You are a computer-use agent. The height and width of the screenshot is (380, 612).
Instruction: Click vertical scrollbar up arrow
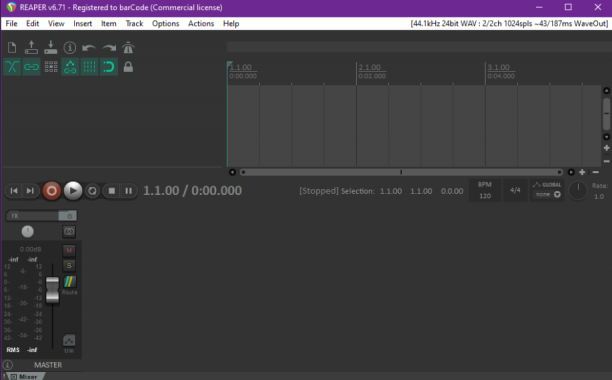pos(607,91)
